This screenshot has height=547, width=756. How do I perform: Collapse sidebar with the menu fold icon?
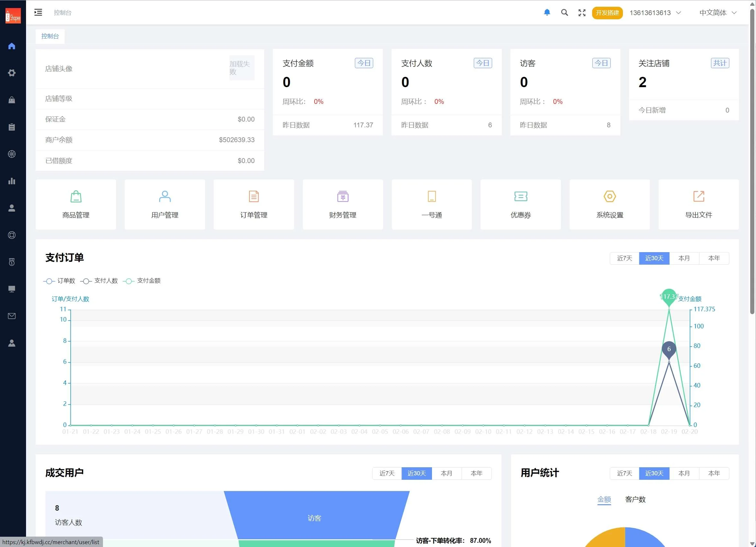(x=38, y=13)
